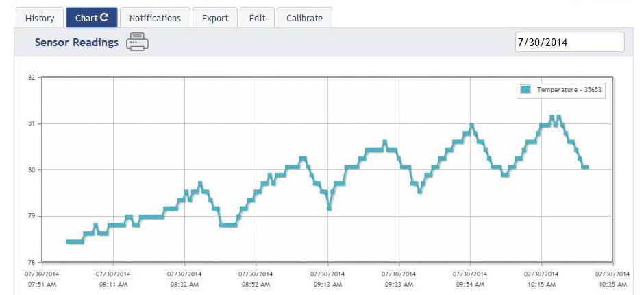This screenshot has height=295, width=644.
Task: Click the 'Temperature - 35653' legend label
Action: (x=569, y=90)
